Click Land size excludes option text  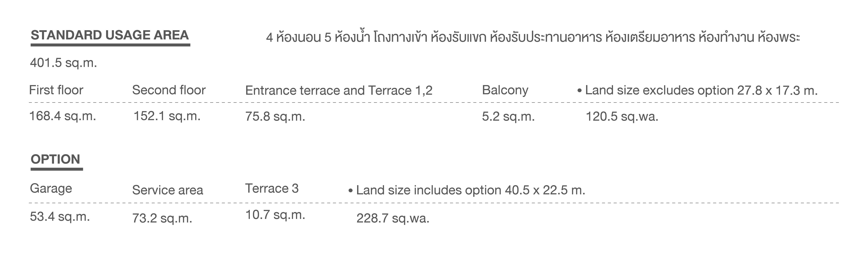(697, 91)
